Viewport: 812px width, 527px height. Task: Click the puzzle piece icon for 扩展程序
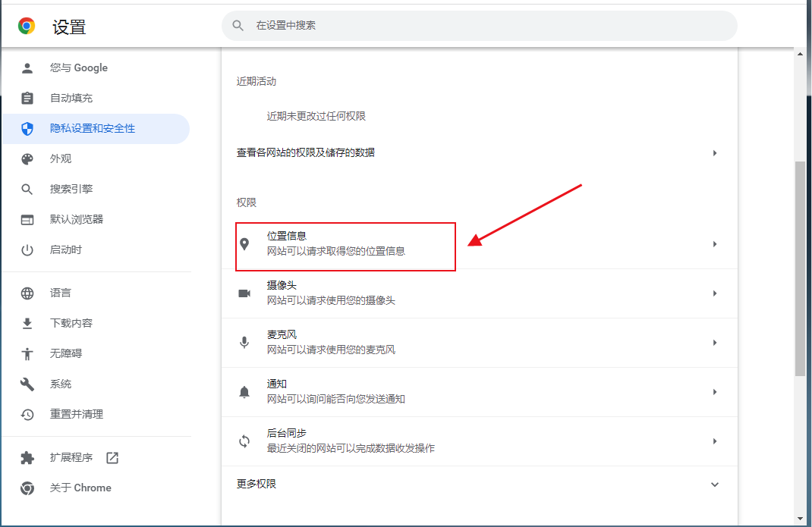tap(27, 458)
